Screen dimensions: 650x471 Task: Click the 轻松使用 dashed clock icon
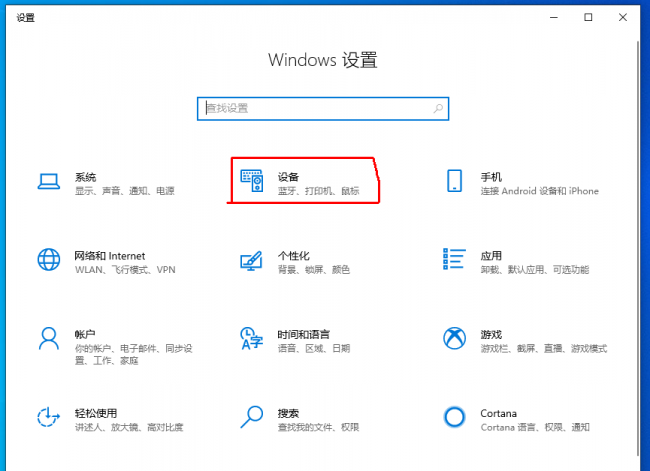coord(49,417)
